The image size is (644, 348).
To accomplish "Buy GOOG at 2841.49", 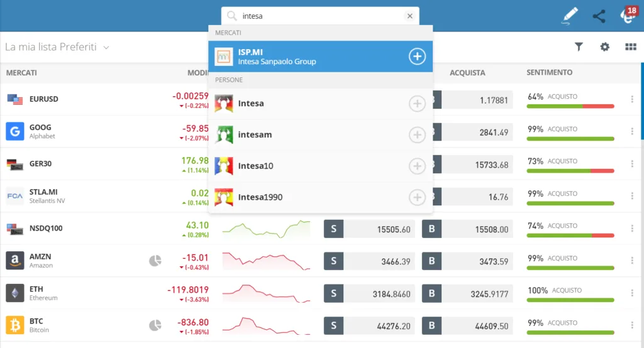I will pyautogui.click(x=473, y=132).
